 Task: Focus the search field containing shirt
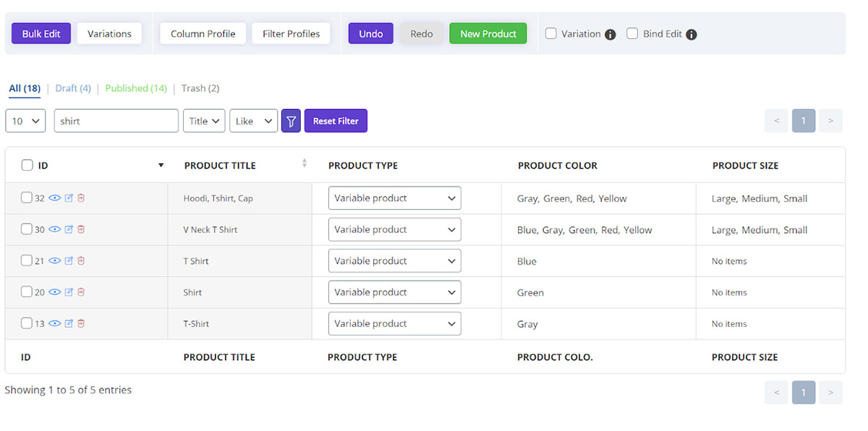click(116, 121)
